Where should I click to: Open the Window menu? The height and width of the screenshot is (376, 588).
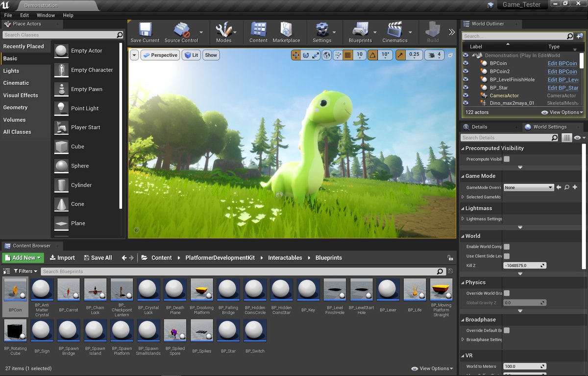tap(46, 15)
